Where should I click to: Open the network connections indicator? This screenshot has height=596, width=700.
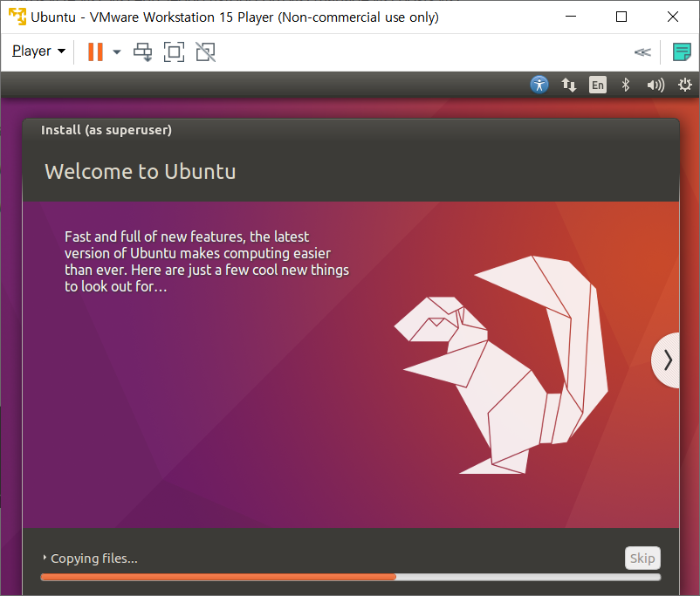pos(568,85)
